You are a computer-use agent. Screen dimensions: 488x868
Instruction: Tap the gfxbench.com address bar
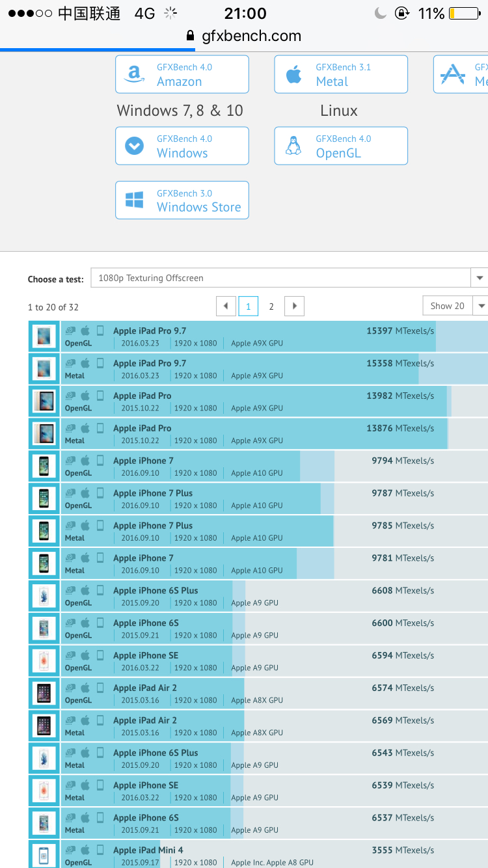click(x=244, y=36)
